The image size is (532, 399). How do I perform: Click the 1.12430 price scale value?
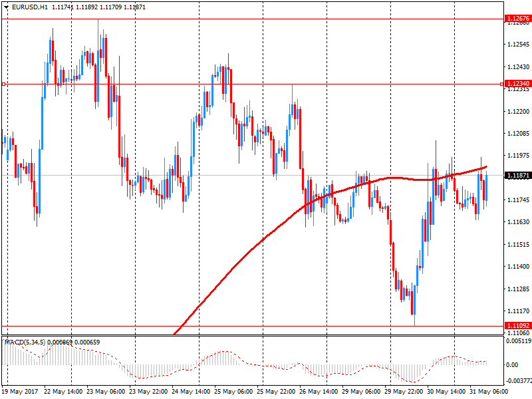click(518, 67)
